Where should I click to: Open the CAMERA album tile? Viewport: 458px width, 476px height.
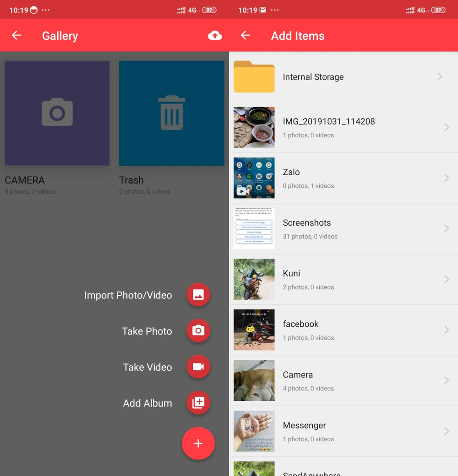point(57,114)
